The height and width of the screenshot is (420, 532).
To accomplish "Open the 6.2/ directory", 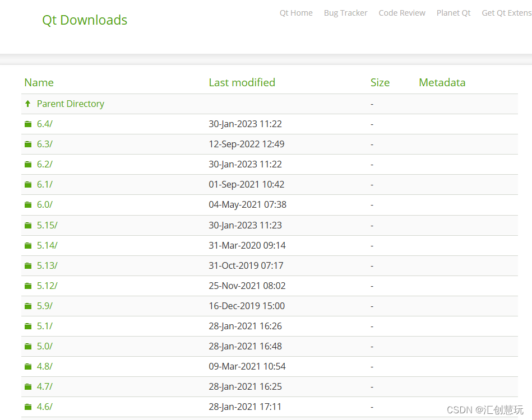I will click(44, 165).
